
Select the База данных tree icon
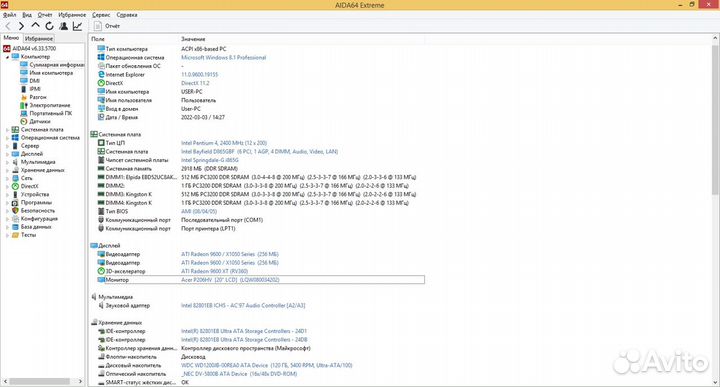(15, 227)
